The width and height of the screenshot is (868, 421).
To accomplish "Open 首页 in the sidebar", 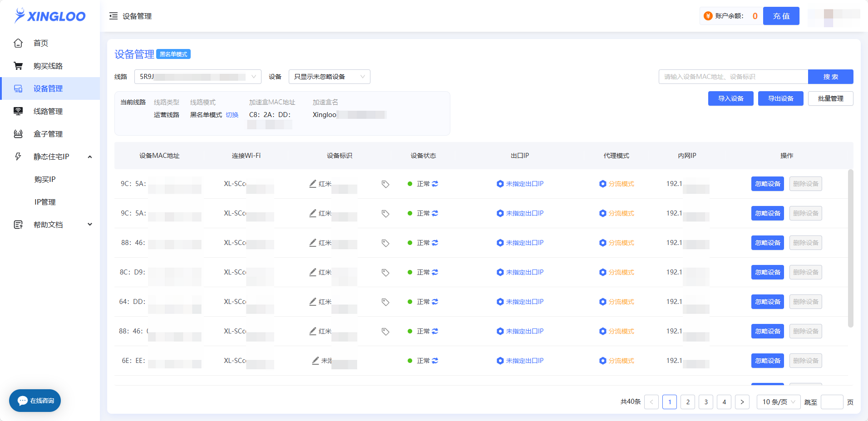I will click(x=50, y=43).
